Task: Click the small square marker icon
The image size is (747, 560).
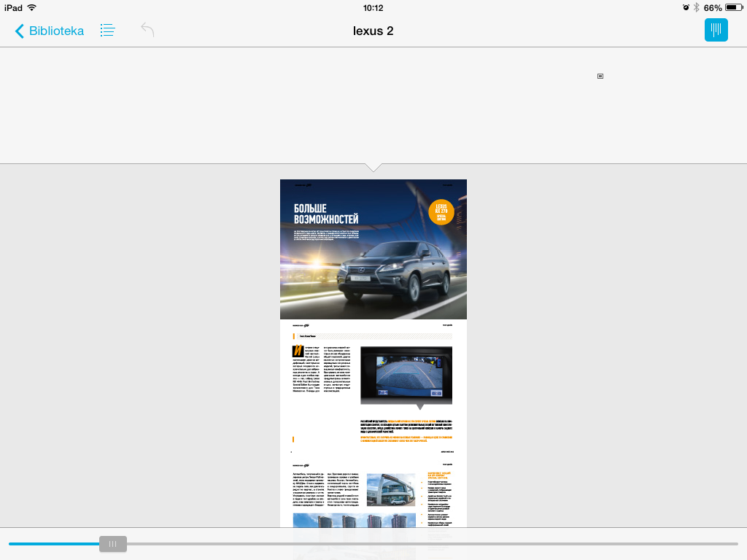Action: (x=600, y=76)
